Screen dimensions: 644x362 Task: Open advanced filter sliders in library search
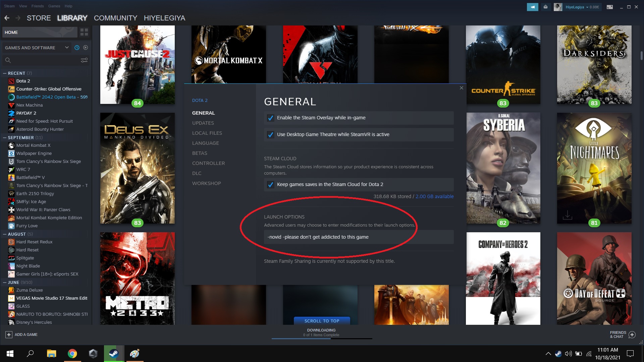pyautogui.click(x=84, y=60)
